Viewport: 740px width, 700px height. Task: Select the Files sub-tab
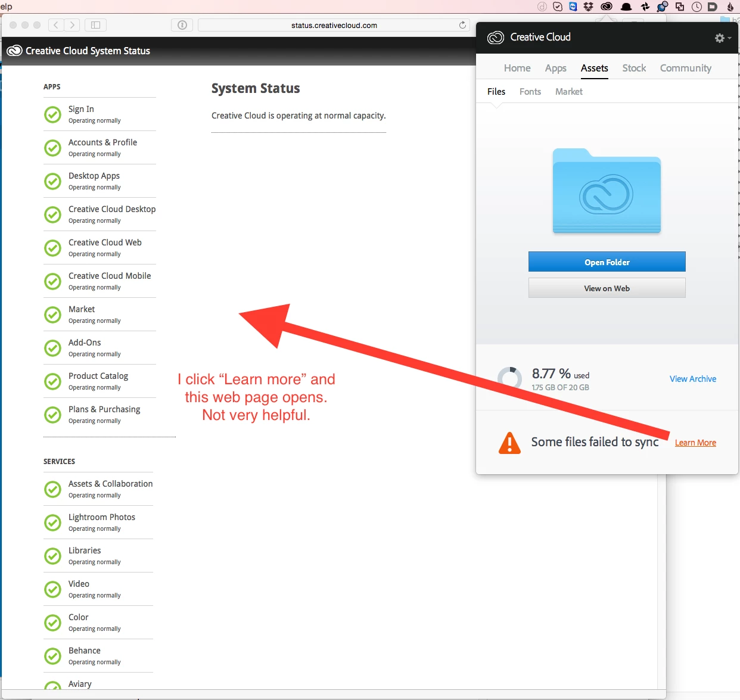point(496,91)
